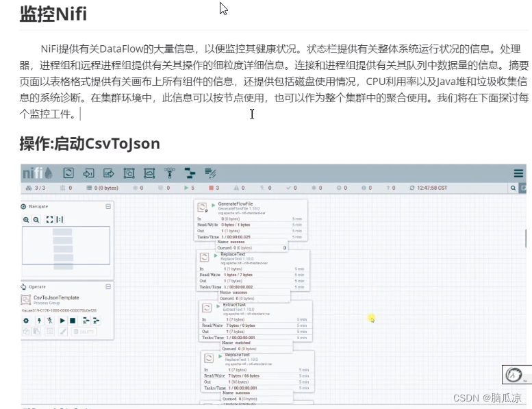Viewport: 532px width, 409px height.
Task: Click the connection named matched
Action: click(257, 346)
